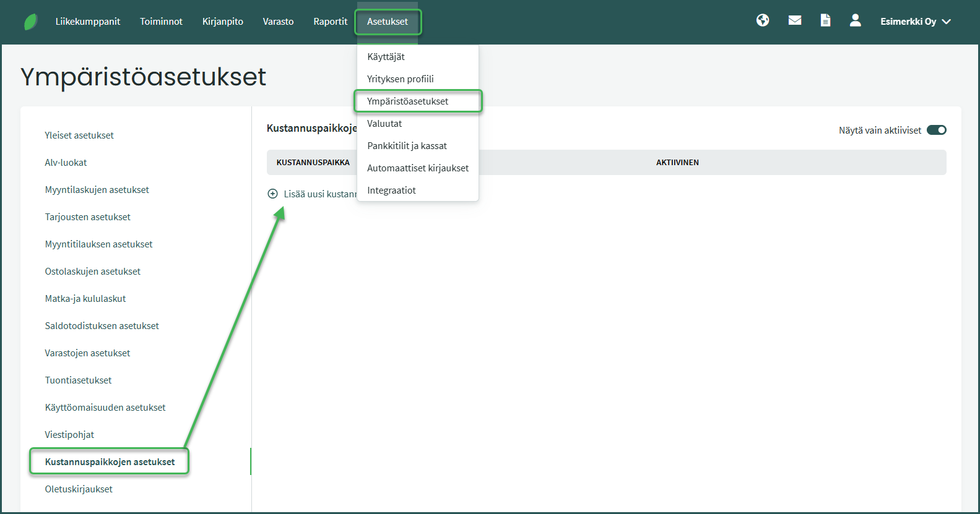Toggle Näytä vain aktiiviset switch
980x514 pixels.
(x=936, y=130)
